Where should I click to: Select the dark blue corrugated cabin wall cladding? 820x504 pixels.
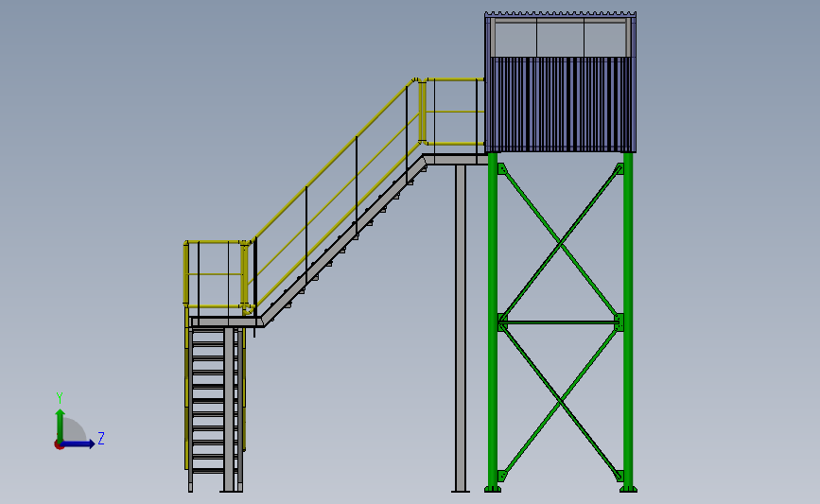click(560, 104)
